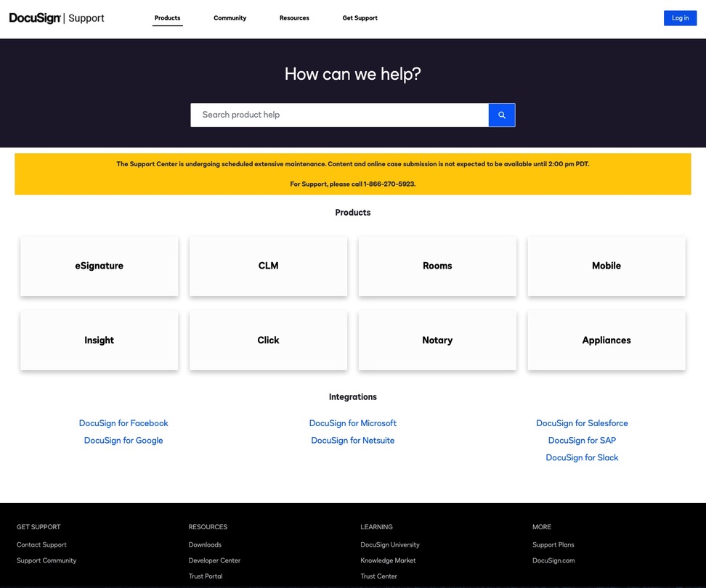Click the Integrations section heading
The image size is (706, 588).
pos(353,397)
